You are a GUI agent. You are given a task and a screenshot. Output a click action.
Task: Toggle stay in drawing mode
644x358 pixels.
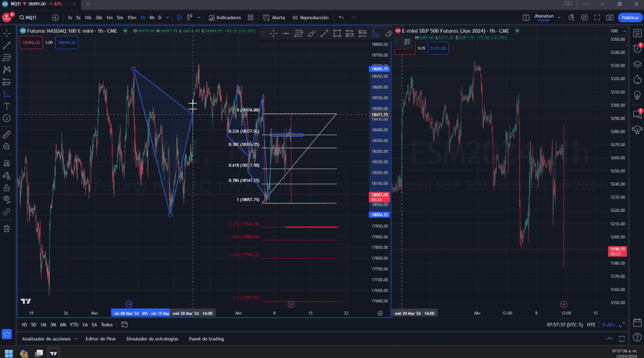(6, 176)
